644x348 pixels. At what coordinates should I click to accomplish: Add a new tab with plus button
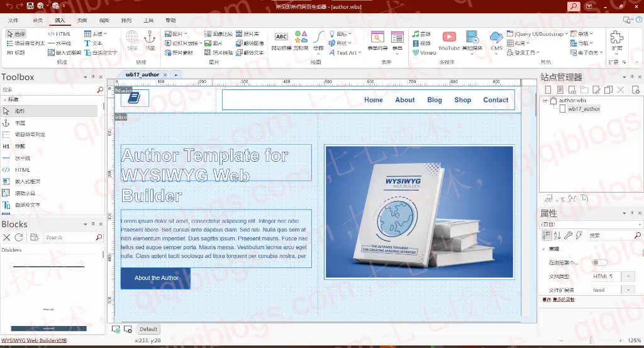pyautogui.click(x=176, y=75)
